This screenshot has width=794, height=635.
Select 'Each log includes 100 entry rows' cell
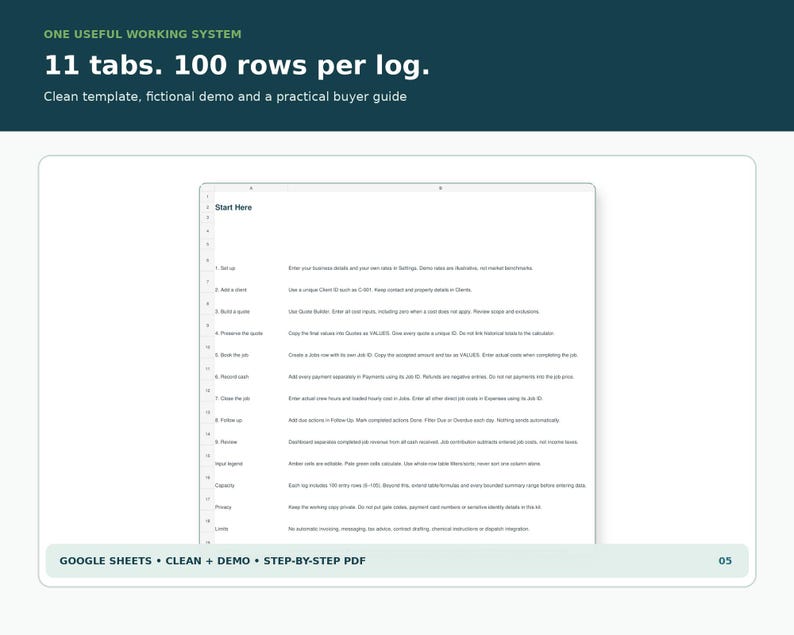pyautogui.click(x=437, y=485)
